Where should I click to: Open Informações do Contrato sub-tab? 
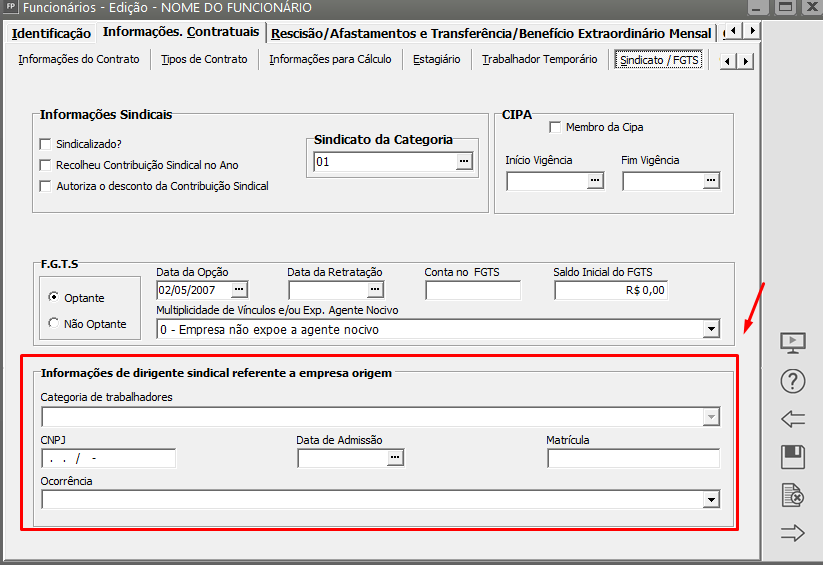(79, 59)
